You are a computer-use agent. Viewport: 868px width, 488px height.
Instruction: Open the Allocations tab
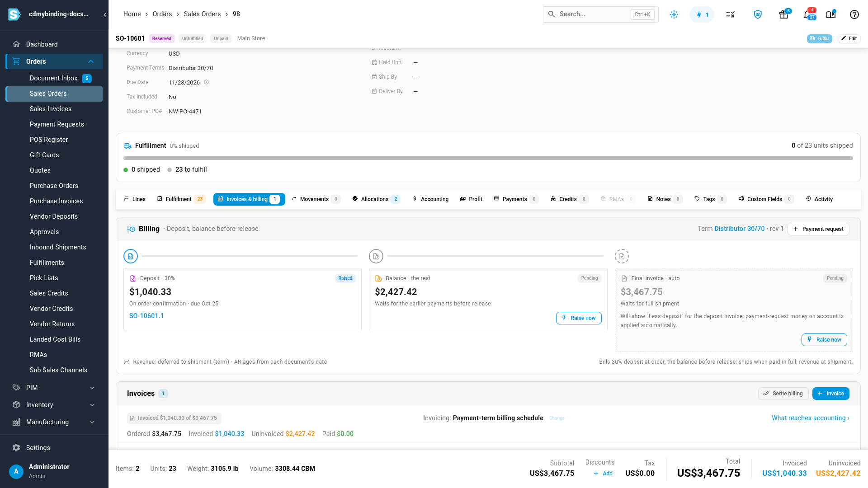click(x=377, y=199)
